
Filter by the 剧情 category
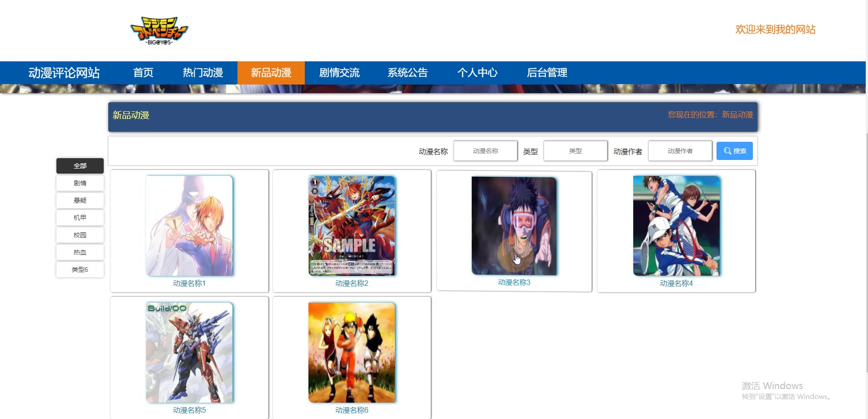[x=80, y=183]
